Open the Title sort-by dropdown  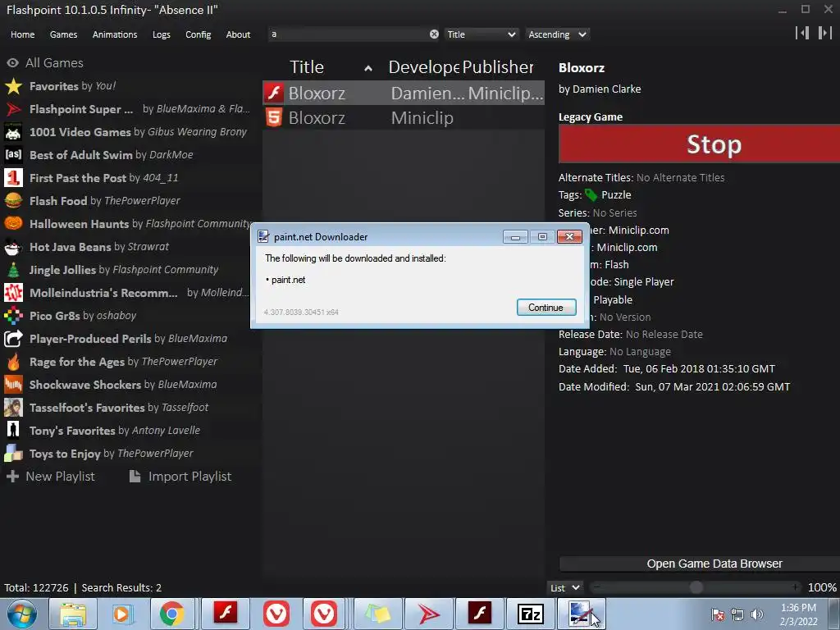tap(481, 34)
